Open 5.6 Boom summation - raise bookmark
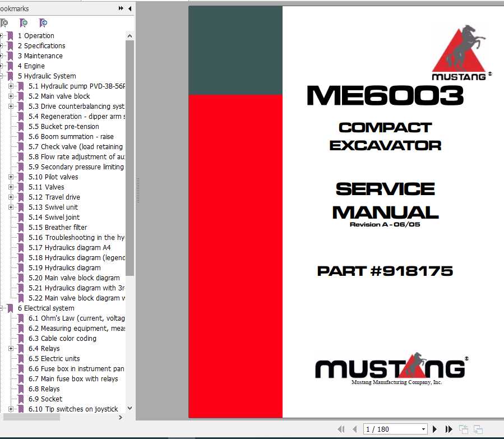 [71, 137]
